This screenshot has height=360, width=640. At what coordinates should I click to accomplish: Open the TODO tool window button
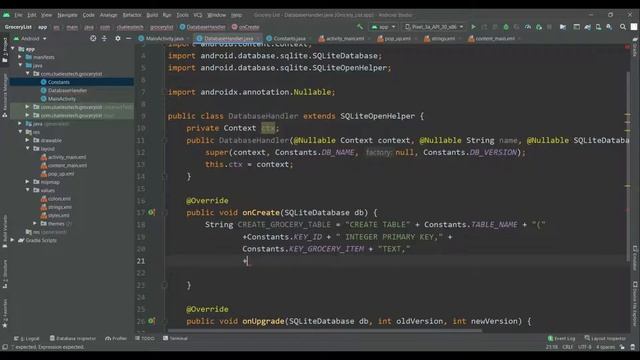[145, 338]
